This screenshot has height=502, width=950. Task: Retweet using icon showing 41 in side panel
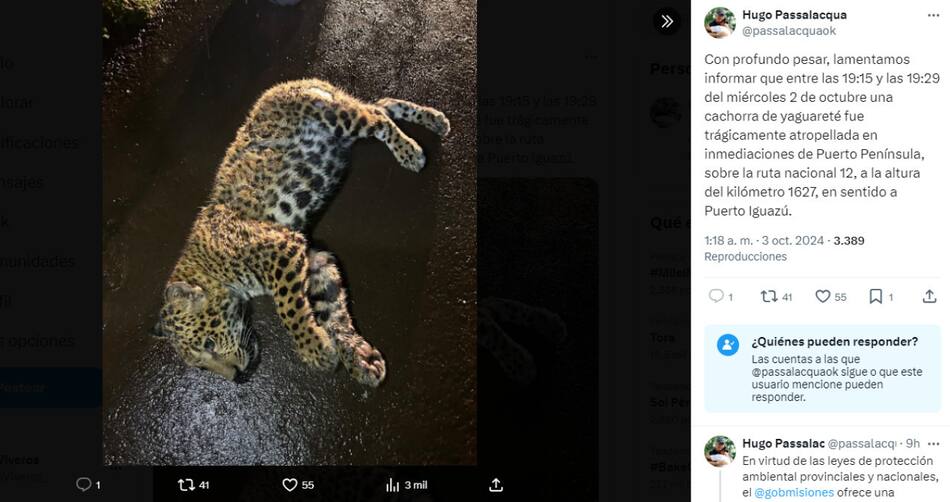[769, 296]
